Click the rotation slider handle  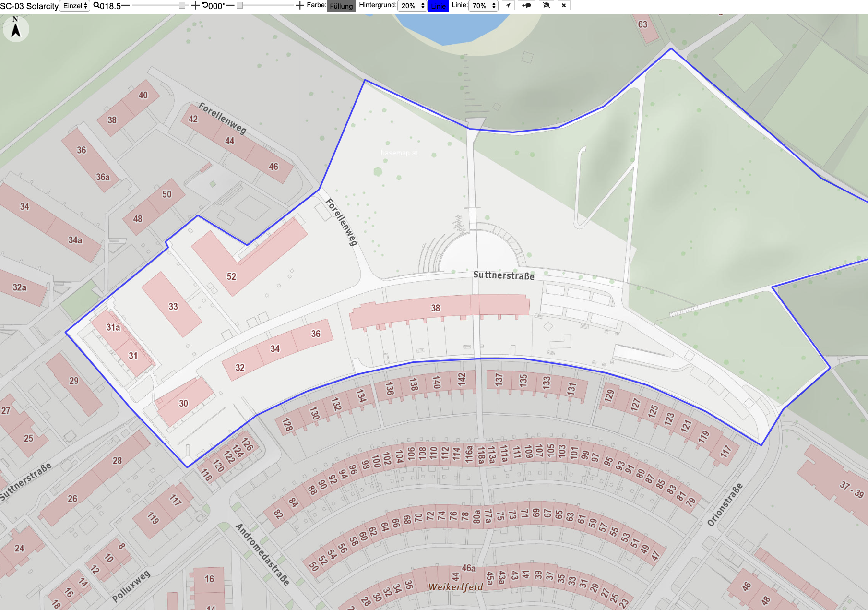tap(240, 5)
